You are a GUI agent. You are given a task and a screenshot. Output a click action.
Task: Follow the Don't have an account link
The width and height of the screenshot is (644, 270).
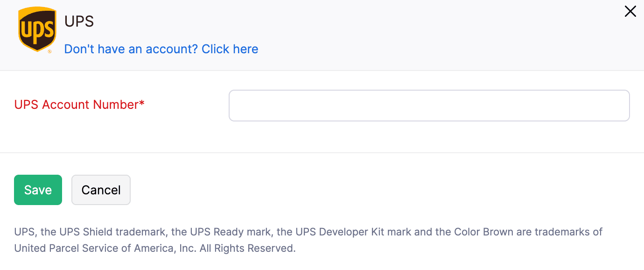pyautogui.click(x=161, y=49)
